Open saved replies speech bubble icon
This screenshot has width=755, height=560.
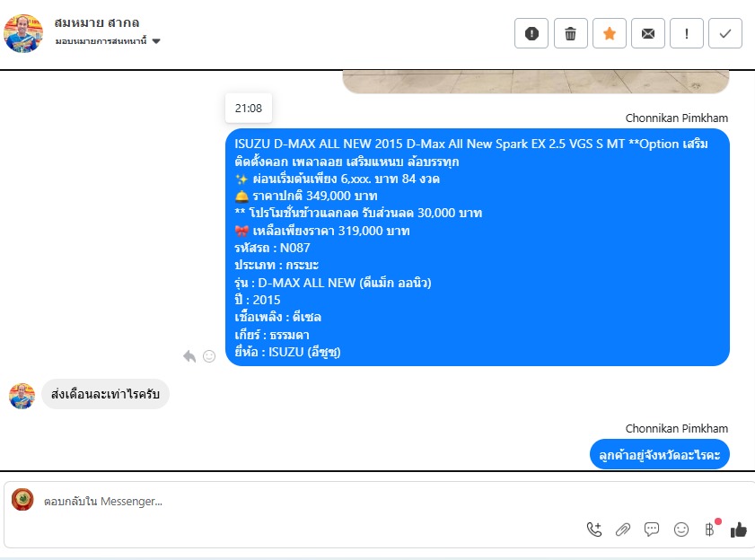click(x=652, y=529)
